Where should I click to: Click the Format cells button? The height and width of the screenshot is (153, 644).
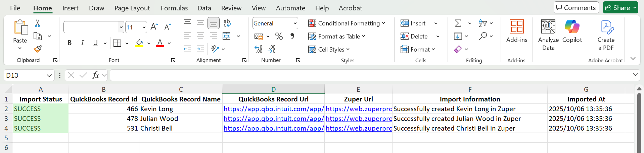tap(418, 49)
